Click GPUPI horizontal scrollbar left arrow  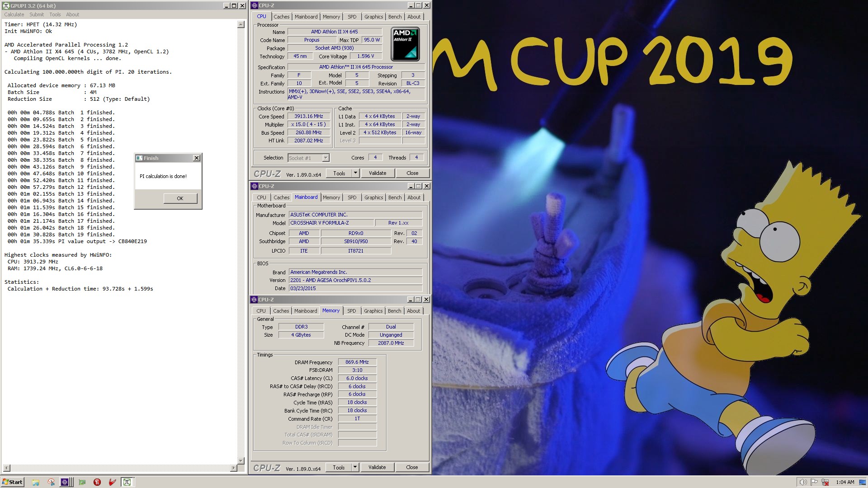7,468
